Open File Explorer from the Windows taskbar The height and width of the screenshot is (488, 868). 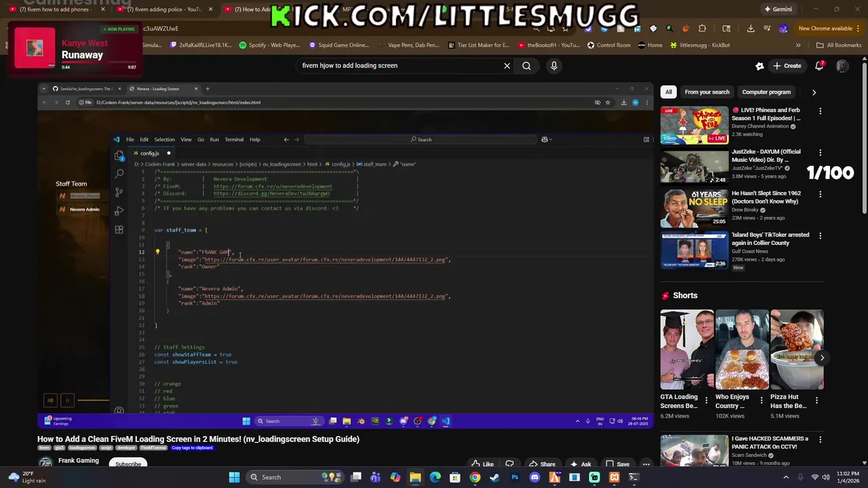[415, 477]
